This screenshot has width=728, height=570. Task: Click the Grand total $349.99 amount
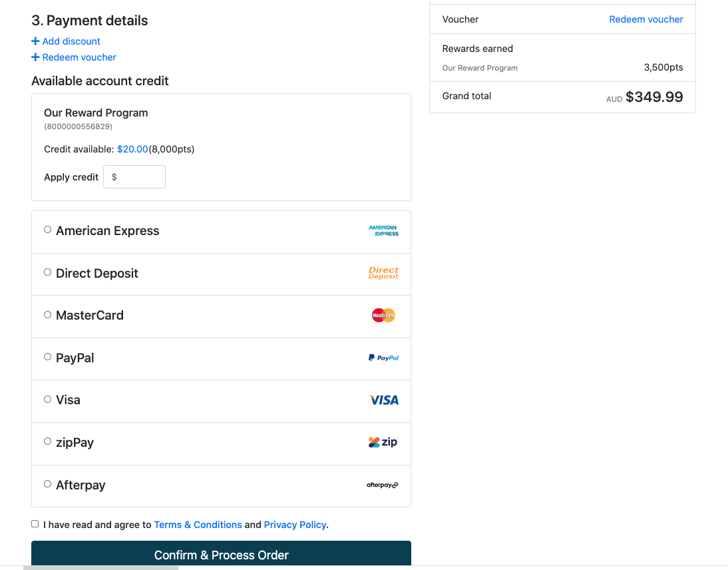[654, 97]
